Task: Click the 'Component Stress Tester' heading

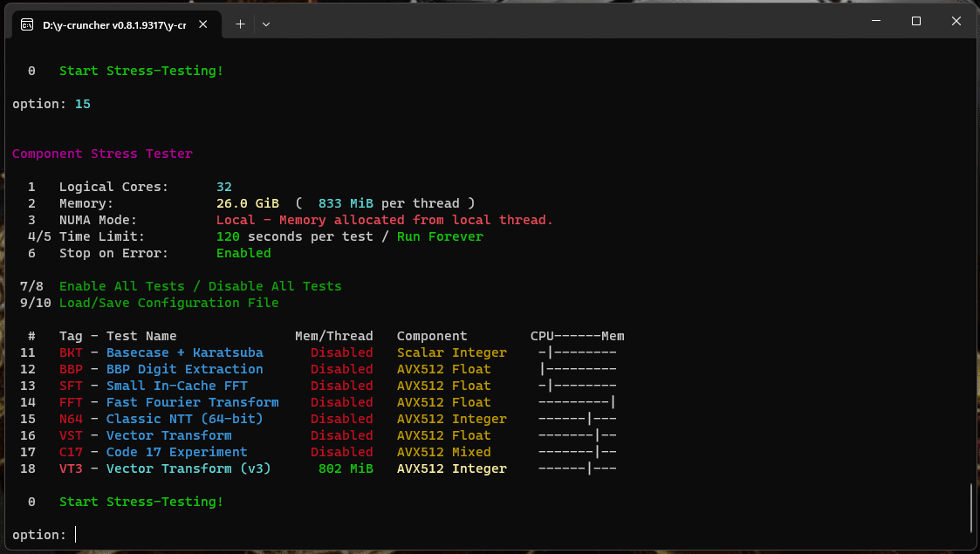Action: click(x=102, y=154)
